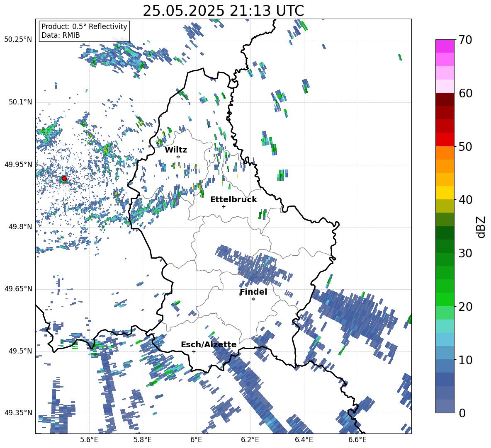Click the 6.2°E longitude label
The width and height of the screenshot is (491, 448).
coord(250,440)
